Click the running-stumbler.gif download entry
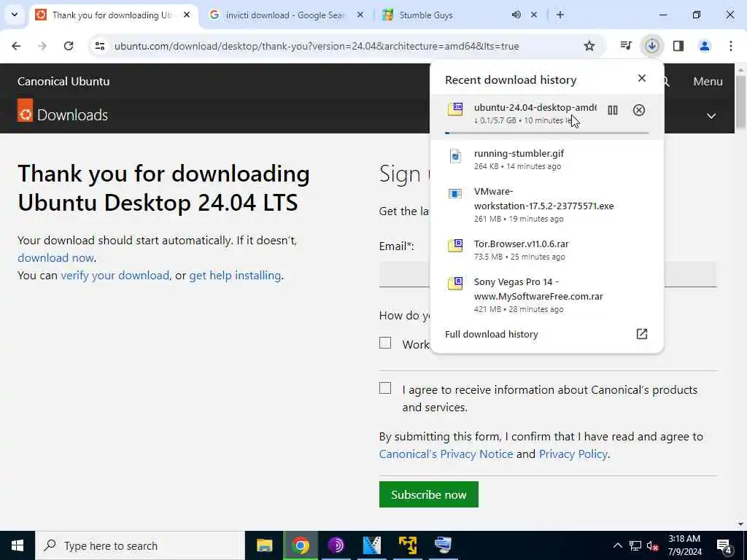Image resolution: width=747 pixels, height=560 pixels. point(546,160)
